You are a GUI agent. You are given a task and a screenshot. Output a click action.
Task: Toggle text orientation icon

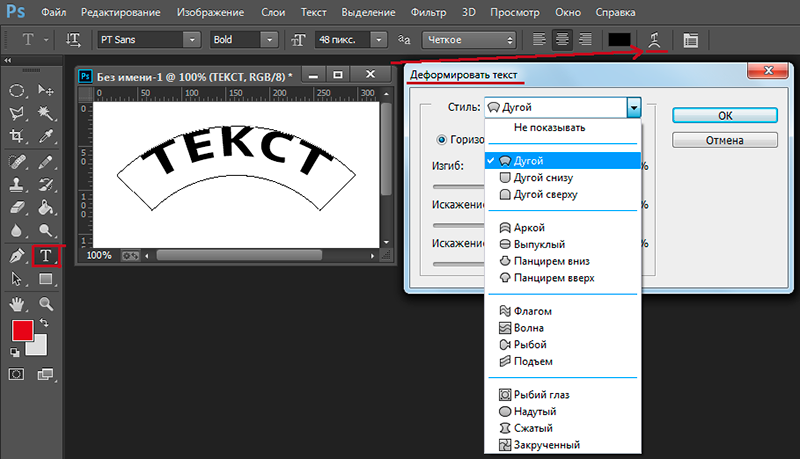tap(73, 40)
